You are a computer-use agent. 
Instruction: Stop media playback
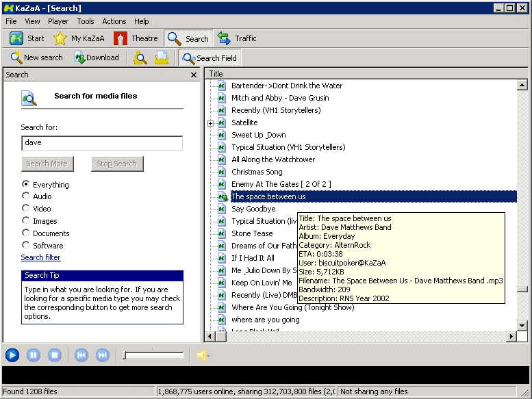click(54, 355)
